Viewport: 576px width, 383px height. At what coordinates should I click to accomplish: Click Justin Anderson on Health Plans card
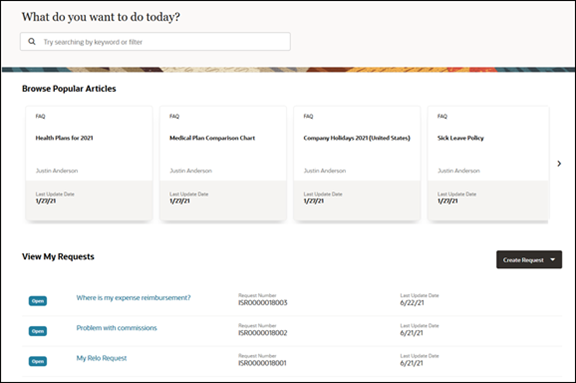coord(57,171)
